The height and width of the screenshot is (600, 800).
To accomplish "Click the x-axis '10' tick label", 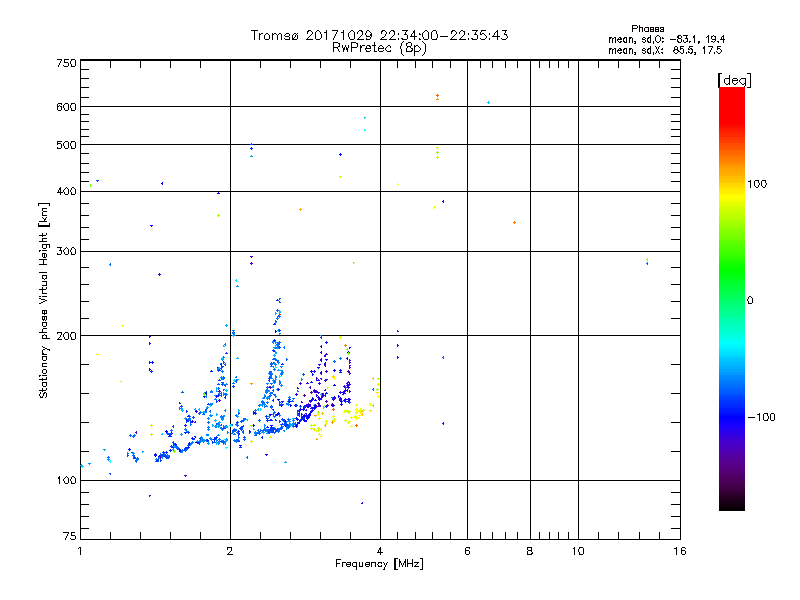I will pos(578,551).
